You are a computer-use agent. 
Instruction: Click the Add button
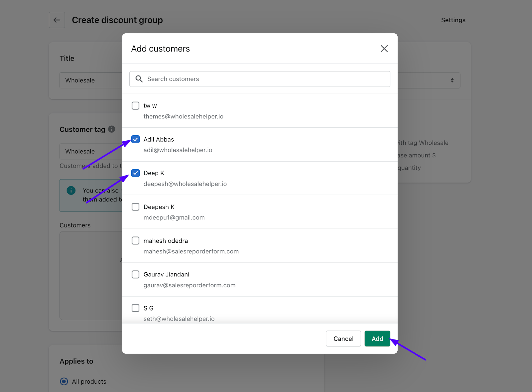pyautogui.click(x=377, y=338)
